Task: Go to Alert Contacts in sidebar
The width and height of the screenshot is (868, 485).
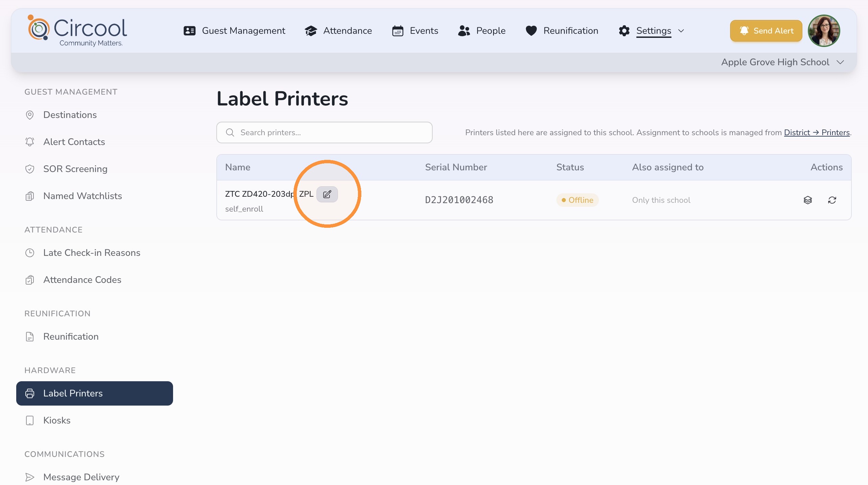Action: 95,142
